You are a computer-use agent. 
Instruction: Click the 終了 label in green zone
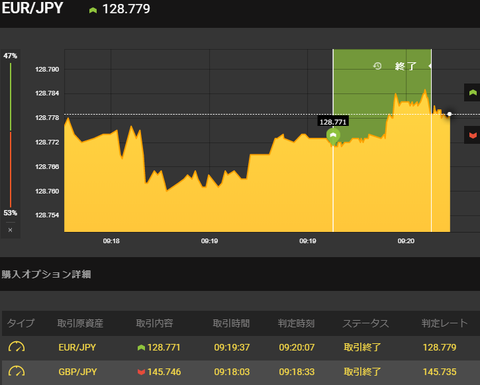coord(405,66)
